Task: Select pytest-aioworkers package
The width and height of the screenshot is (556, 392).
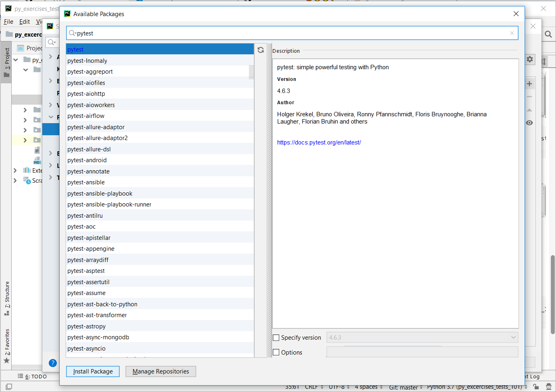Action: (160, 105)
